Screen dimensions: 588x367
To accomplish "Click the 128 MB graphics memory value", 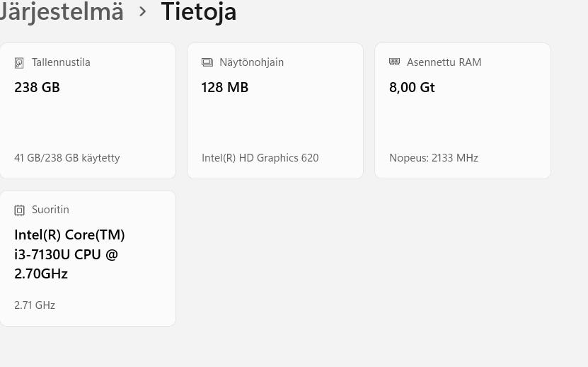I will click(x=225, y=88).
